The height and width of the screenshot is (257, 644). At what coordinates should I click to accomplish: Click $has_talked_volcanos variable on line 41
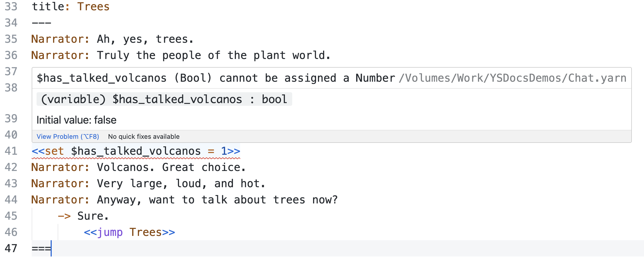pyautogui.click(x=136, y=151)
